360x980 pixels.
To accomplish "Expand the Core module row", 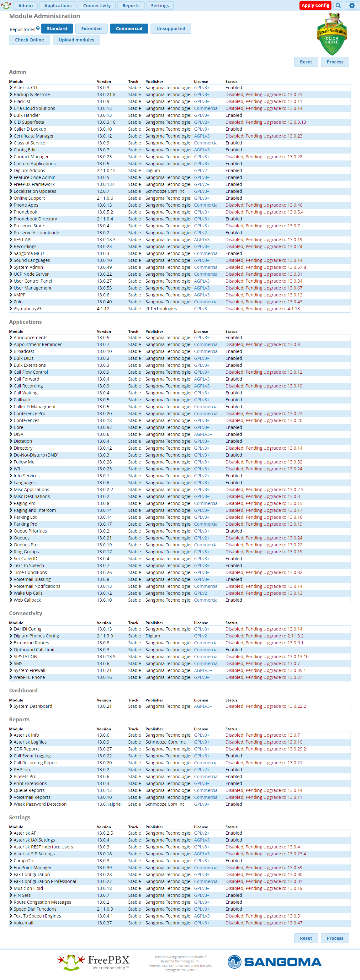I will coord(180,428).
